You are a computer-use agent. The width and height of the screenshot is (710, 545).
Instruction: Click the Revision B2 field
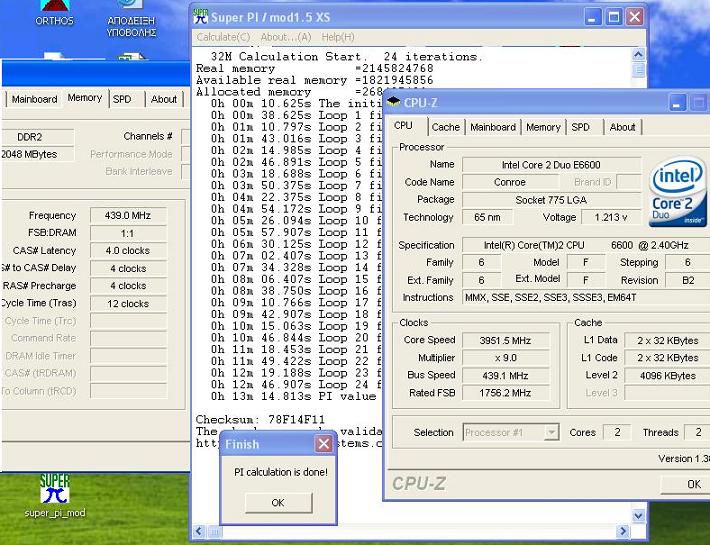[x=687, y=280]
